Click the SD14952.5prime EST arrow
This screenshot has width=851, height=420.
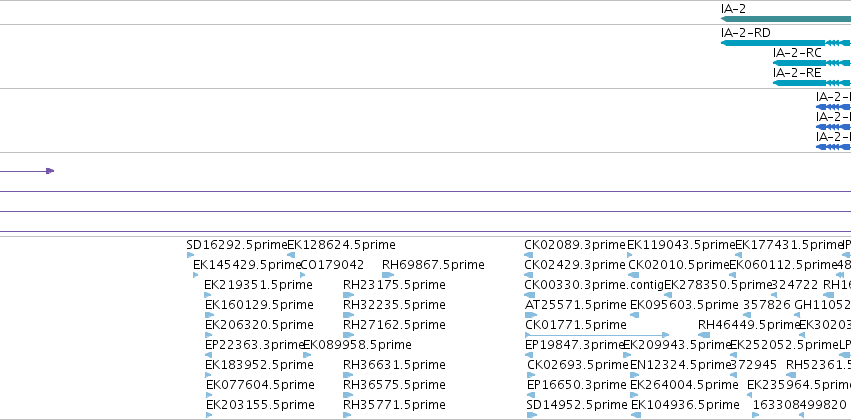pos(531,415)
